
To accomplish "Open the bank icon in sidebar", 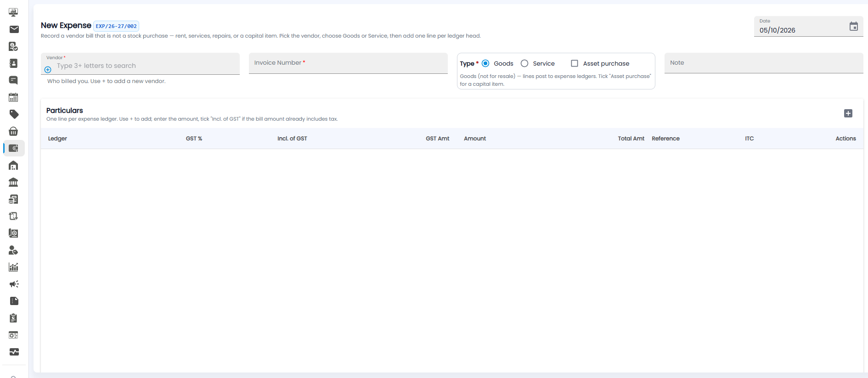I will pyautogui.click(x=14, y=182).
